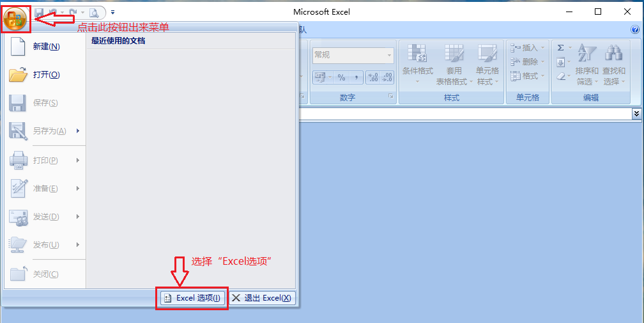Open the Redo history dropdown arrow

coord(82,13)
